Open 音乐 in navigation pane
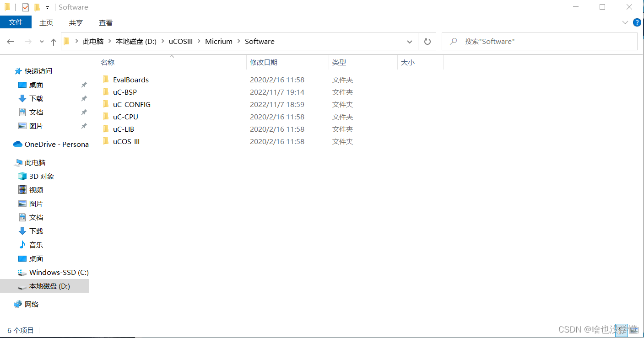This screenshot has height=338, width=644. (x=36, y=245)
